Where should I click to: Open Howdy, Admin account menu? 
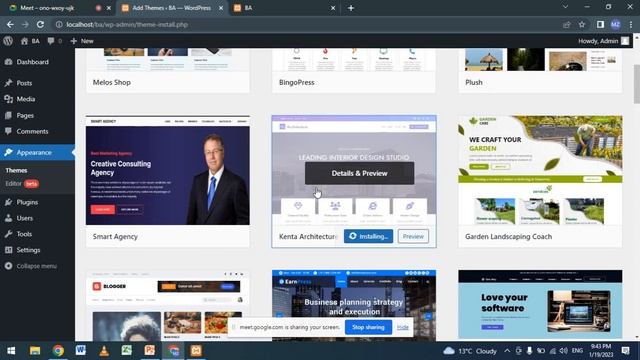pos(604,41)
